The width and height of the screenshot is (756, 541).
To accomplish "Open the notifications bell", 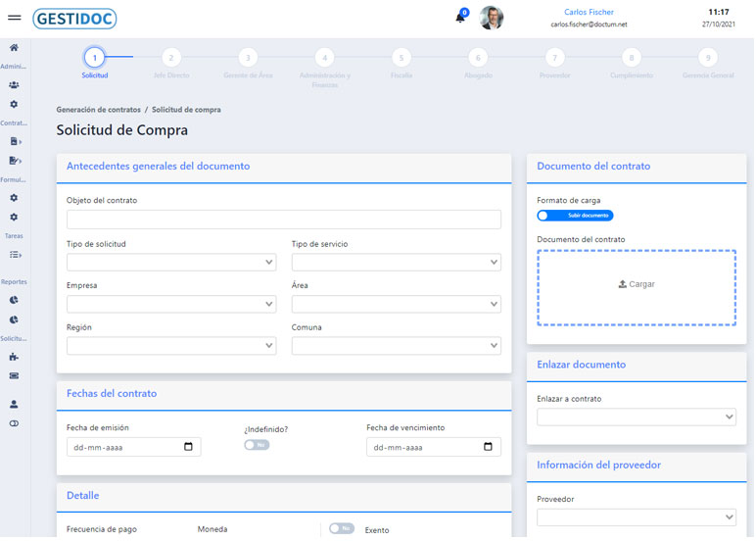I will (460, 18).
